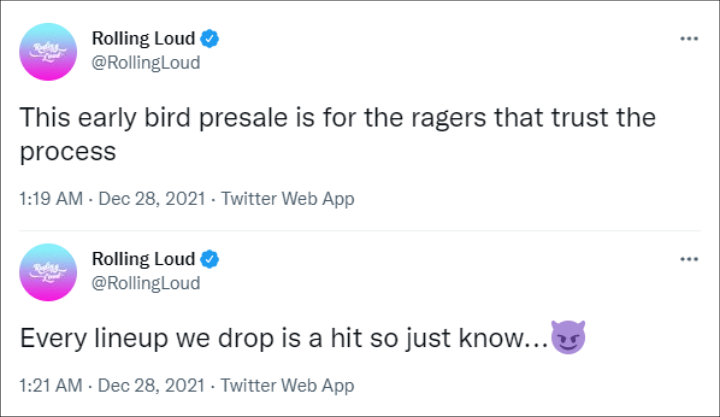
Task: Click Twitter Web App under the presale tweet
Action: click(x=287, y=199)
